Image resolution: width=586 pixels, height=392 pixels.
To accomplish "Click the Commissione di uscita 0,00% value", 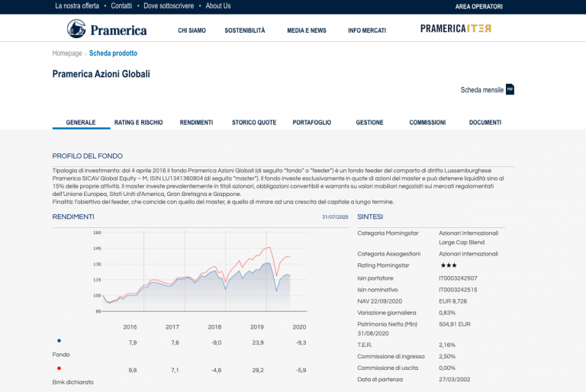I will (447, 368).
